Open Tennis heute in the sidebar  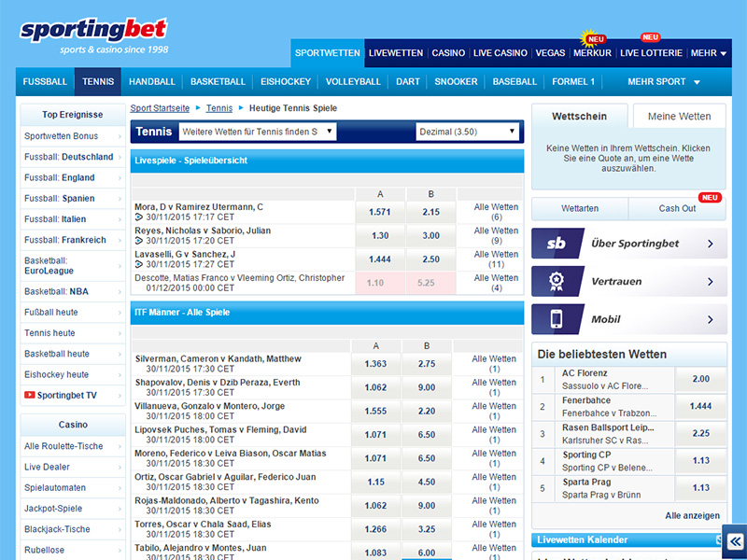(73, 333)
